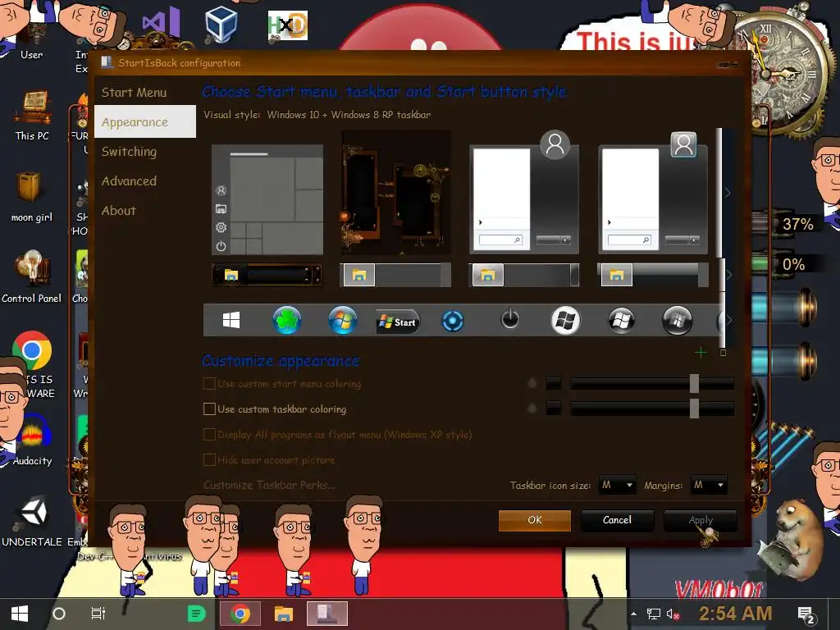840x630 pixels.
Task: Choose the dark metallic Windows orb start button
Action: [621, 321]
